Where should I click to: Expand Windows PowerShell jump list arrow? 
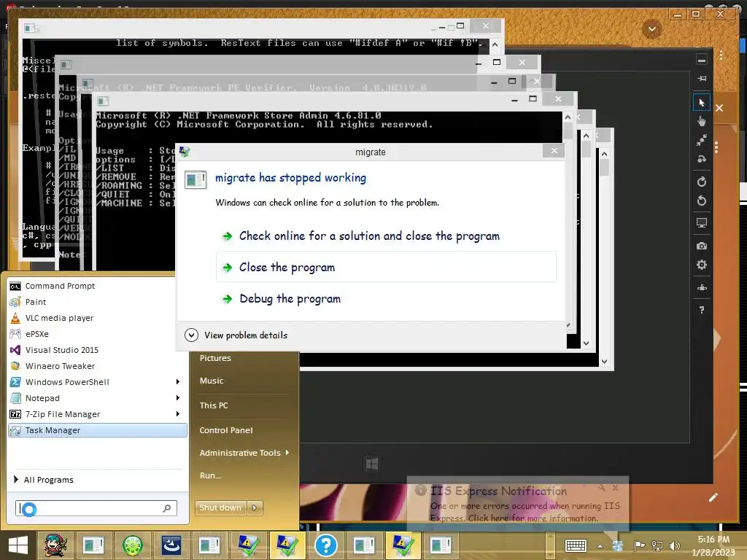point(178,382)
